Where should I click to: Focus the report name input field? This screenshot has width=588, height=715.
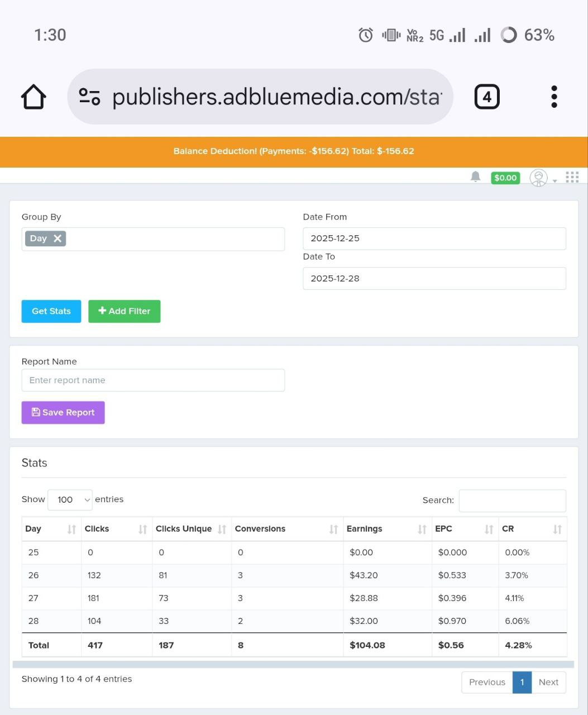tap(153, 380)
